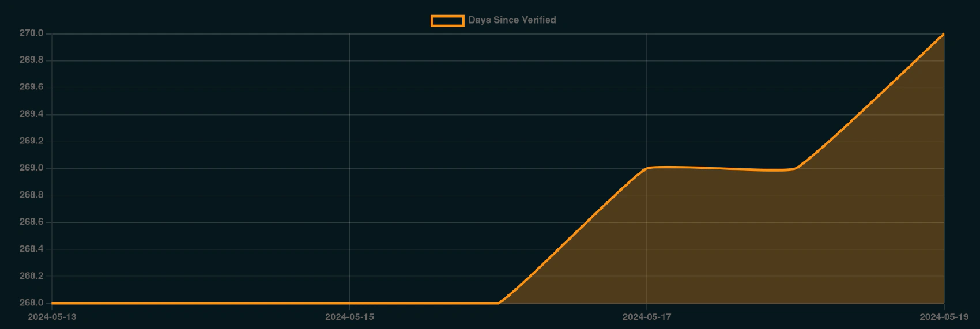The height and width of the screenshot is (329, 980).
Task: Click the orange legend swatch box
Action: pyautogui.click(x=447, y=21)
